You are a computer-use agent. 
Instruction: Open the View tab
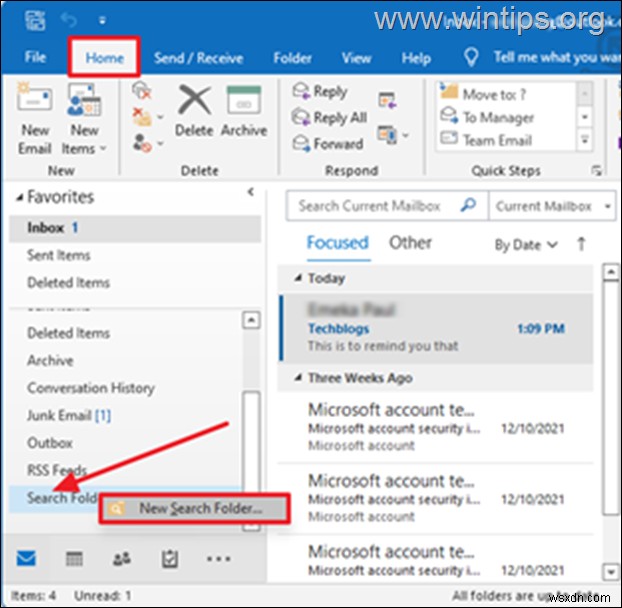click(x=356, y=58)
